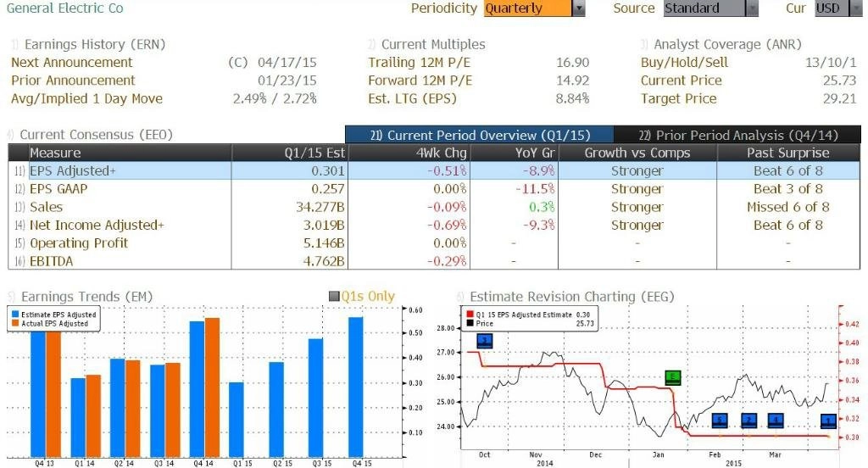This screenshot has height=468, width=868.
Task: Click the orange Q4 14 actual EPS bar
Action: tap(213, 387)
